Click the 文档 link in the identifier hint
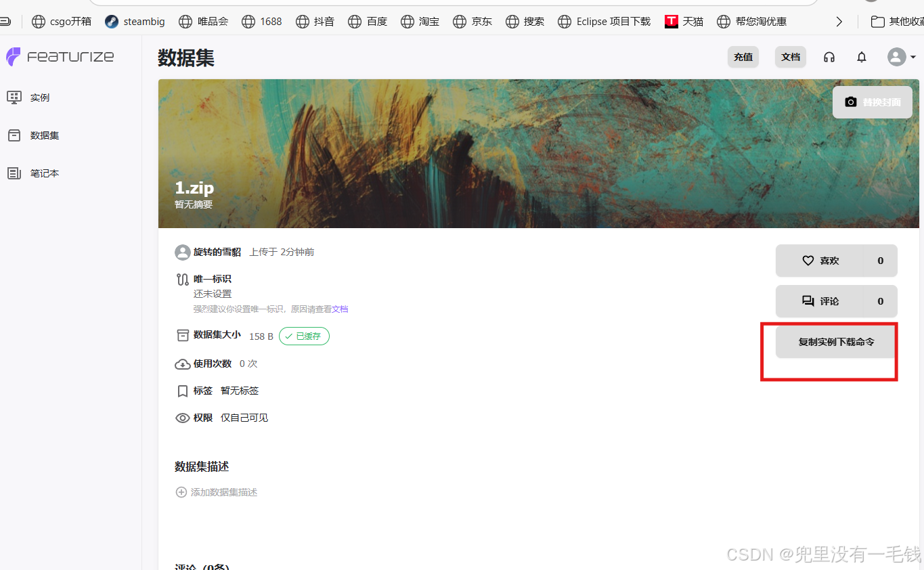Screen dimensions: 924x570 tap(339, 308)
